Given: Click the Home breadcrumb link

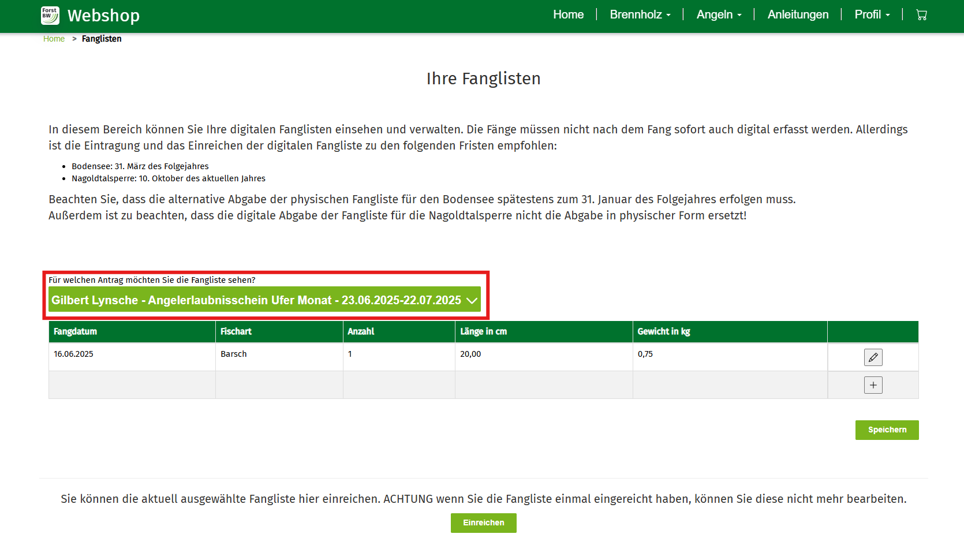Looking at the screenshot, I should [54, 39].
